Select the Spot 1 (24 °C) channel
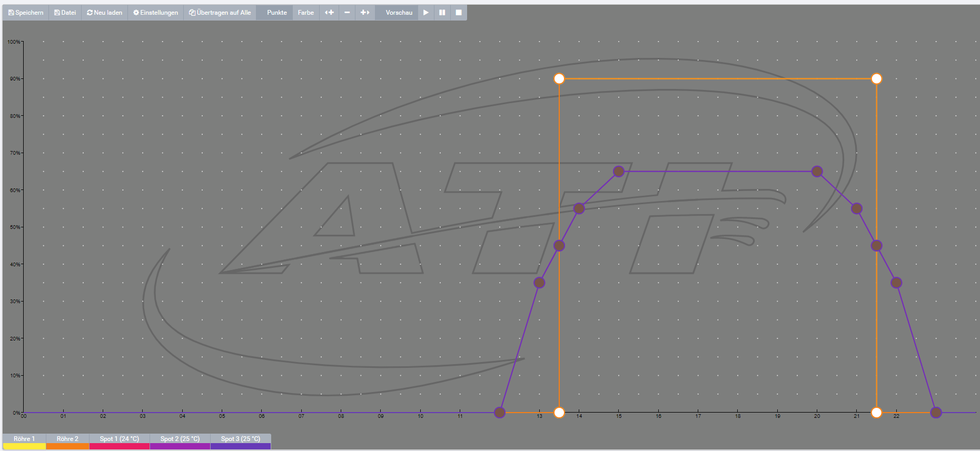 (120, 439)
